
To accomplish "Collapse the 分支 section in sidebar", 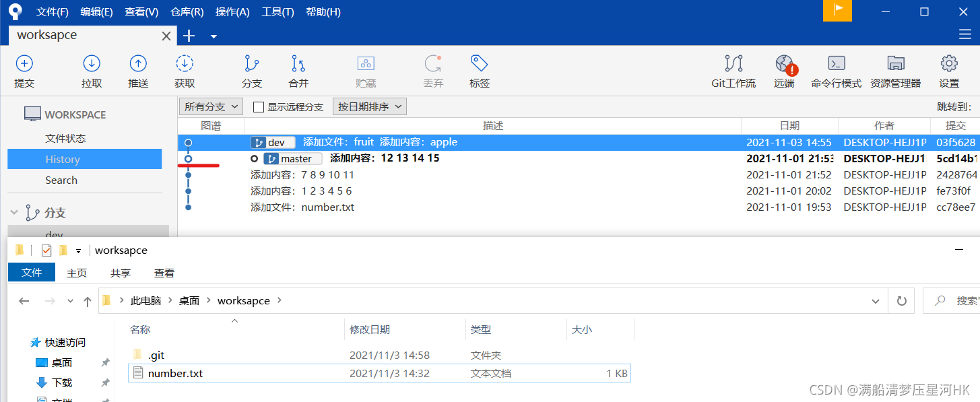I will click(x=15, y=211).
